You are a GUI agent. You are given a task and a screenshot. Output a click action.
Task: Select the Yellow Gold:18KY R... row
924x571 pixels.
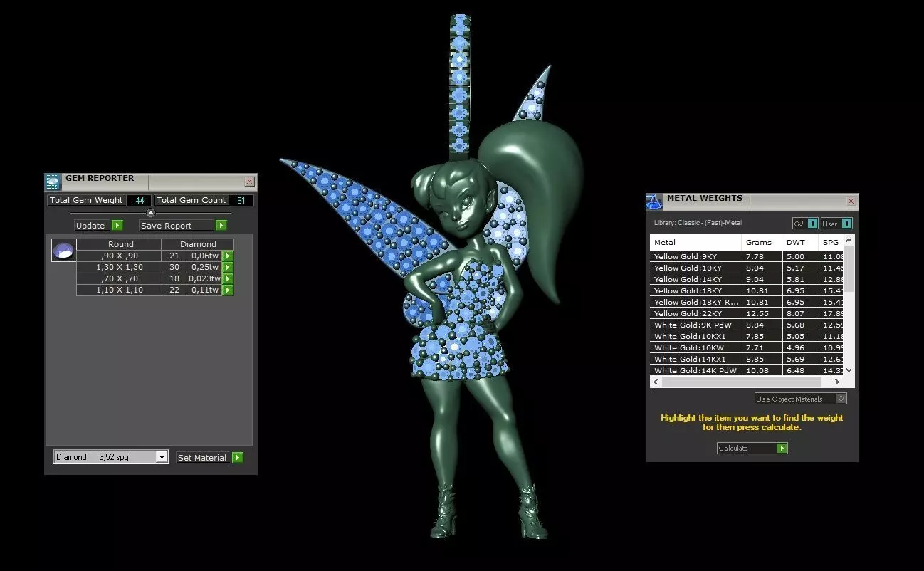tap(747, 302)
